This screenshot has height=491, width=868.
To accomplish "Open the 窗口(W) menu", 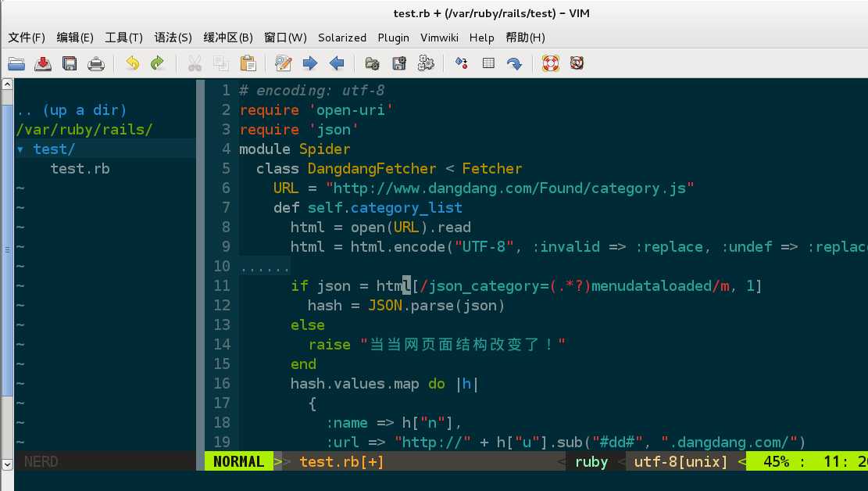I will (x=285, y=38).
